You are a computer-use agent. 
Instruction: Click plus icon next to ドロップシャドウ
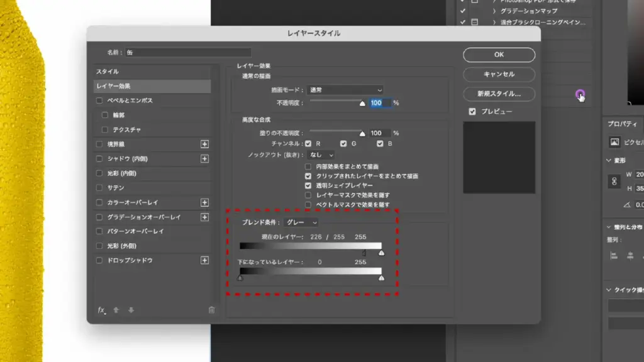[x=204, y=260]
